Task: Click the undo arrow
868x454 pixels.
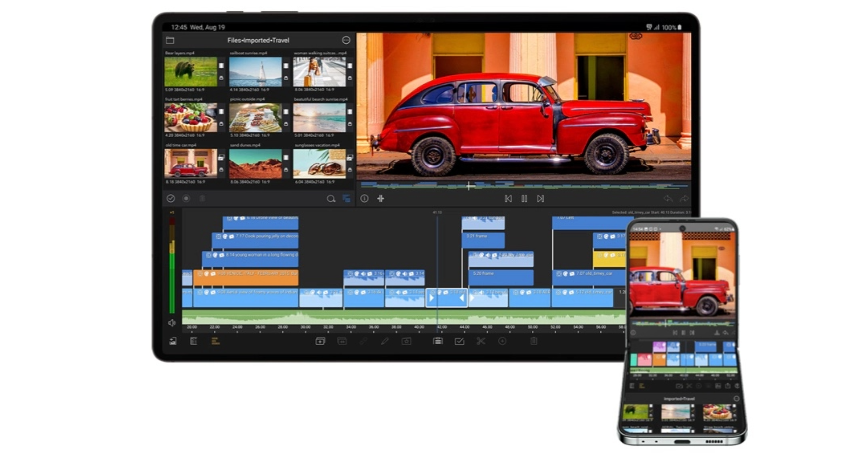Action: 668,199
